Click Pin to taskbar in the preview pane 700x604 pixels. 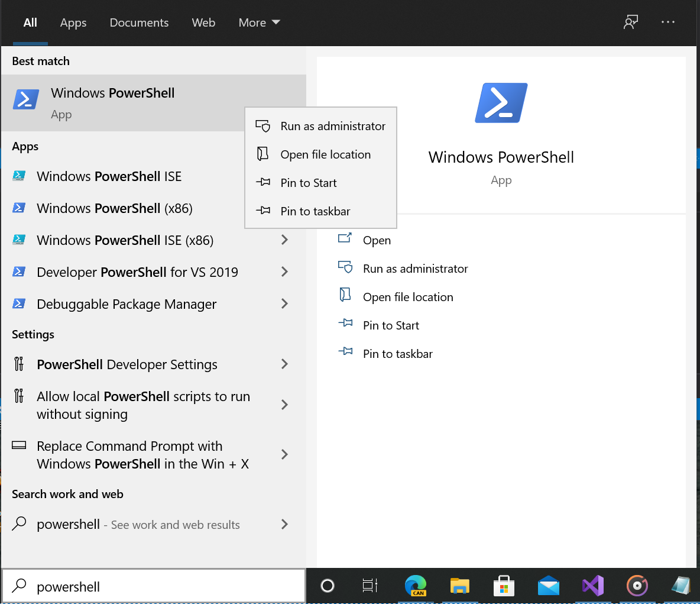pos(397,353)
